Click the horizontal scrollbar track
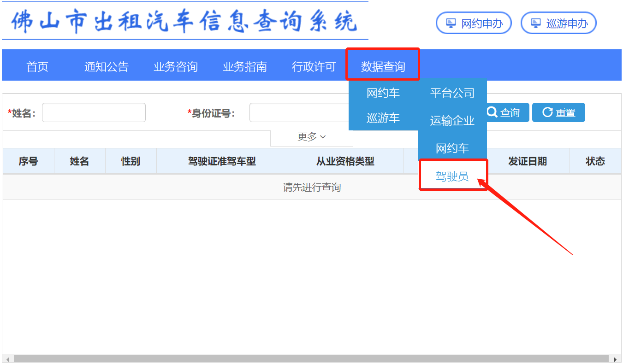Image resolution: width=623 pixels, height=364 pixels. coord(311,358)
